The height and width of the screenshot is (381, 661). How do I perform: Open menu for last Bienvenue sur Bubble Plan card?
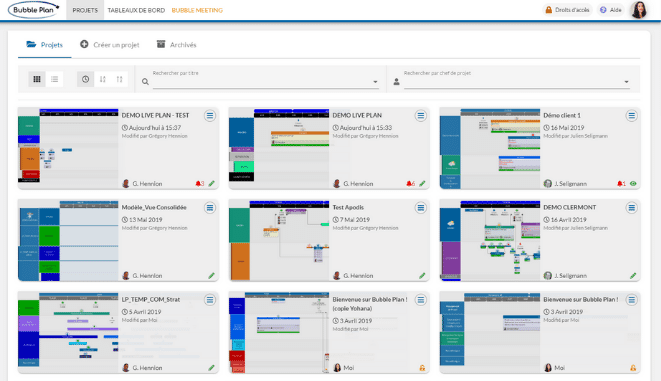tap(631, 300)
